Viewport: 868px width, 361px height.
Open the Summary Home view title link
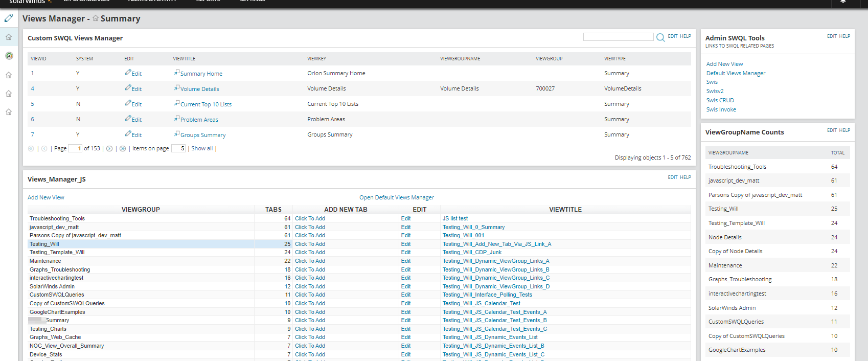point(201,74)
